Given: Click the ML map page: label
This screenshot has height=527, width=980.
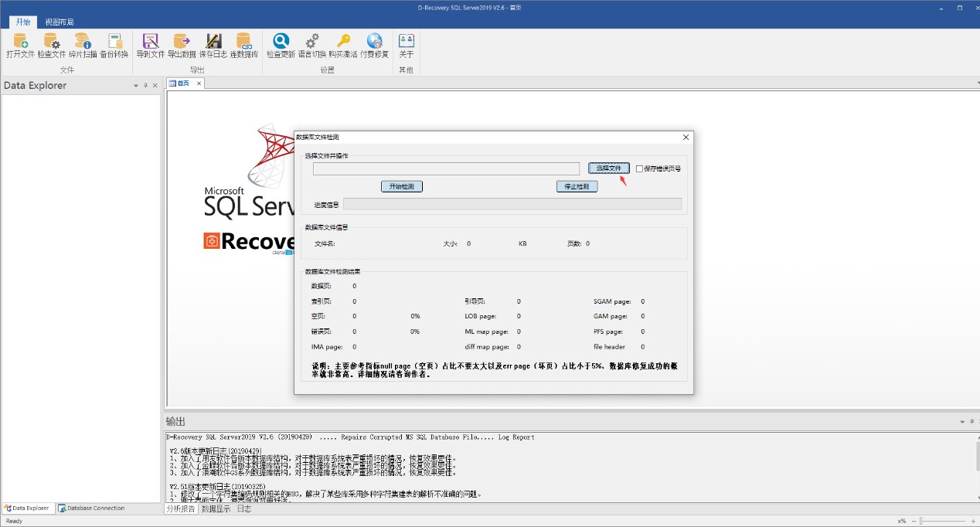Looking at the screenshot, I should click(x=485, y=331).
